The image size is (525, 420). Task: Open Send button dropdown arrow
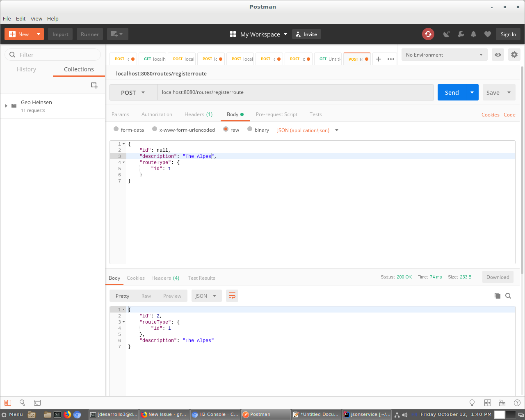pos(472,92)
